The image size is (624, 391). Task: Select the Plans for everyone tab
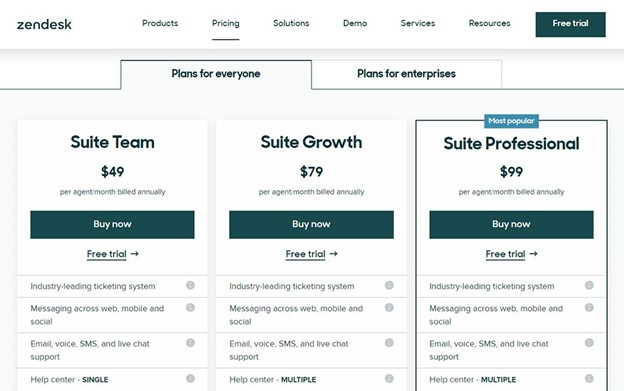click(216, 74)
